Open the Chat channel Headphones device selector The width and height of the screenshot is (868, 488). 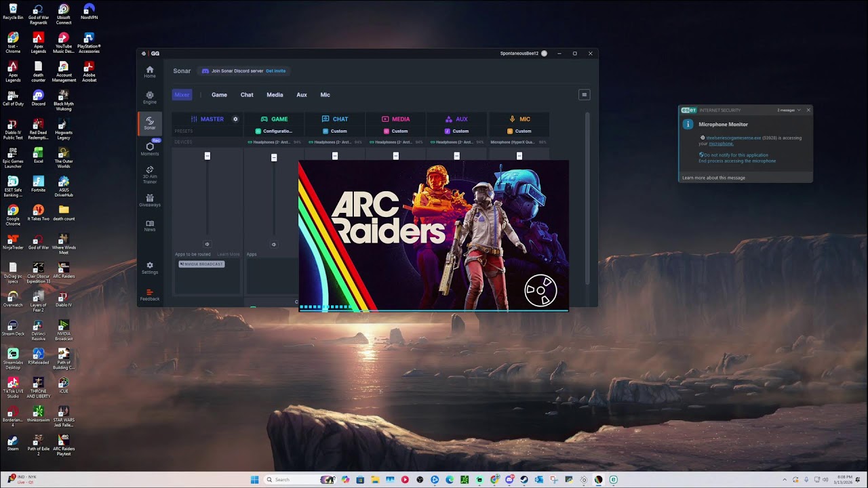click(x=335, y=142)
